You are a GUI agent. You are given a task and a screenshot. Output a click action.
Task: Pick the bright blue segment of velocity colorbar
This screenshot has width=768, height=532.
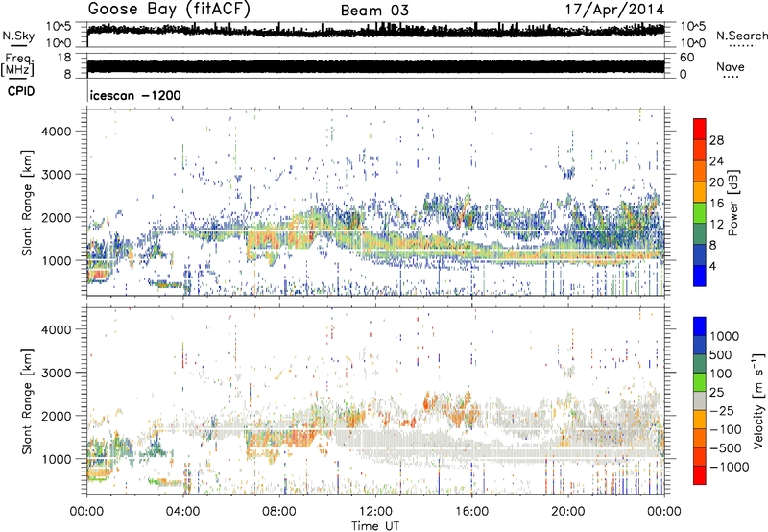[700, 326]
